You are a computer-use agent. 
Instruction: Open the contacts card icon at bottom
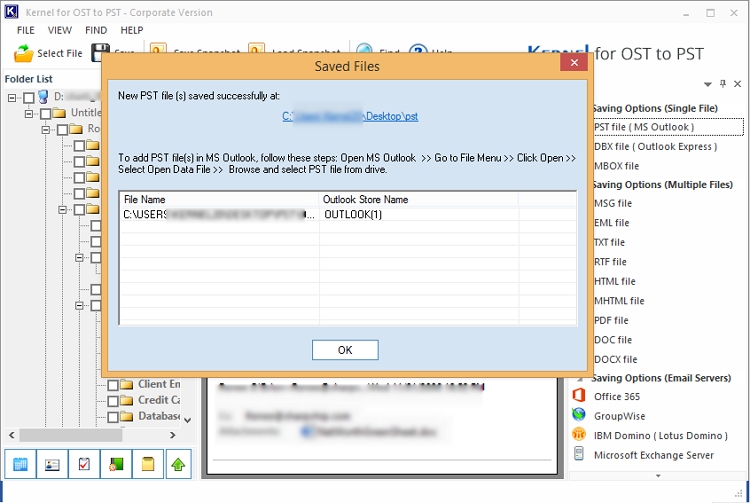tap(52, 464)
